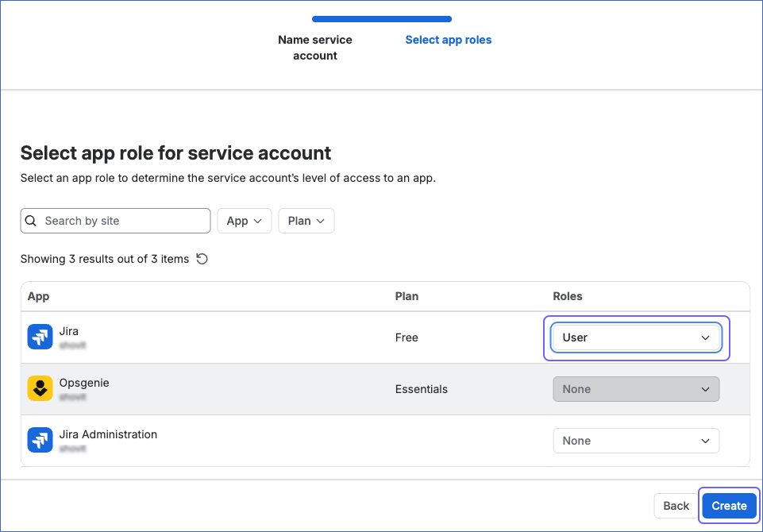The height and width of the screenshot is (532, 763).
Task: Select the Select app roles step
Action: click(448, 40)
